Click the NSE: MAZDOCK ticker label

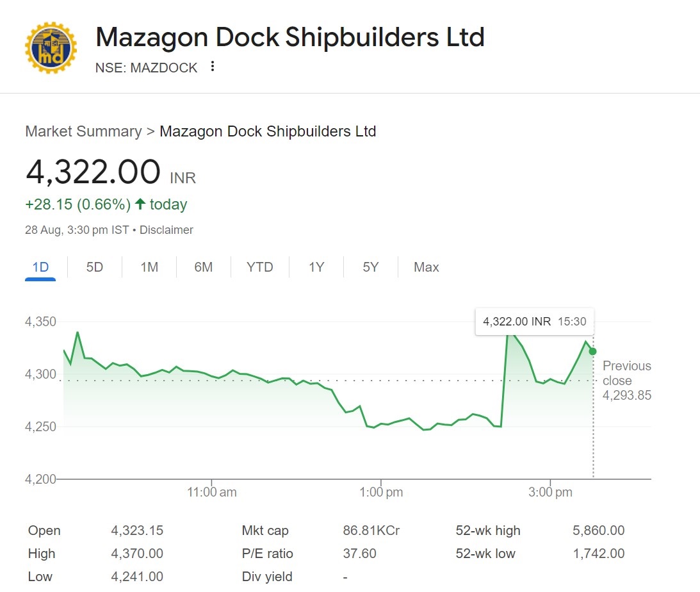click(147, 67)
